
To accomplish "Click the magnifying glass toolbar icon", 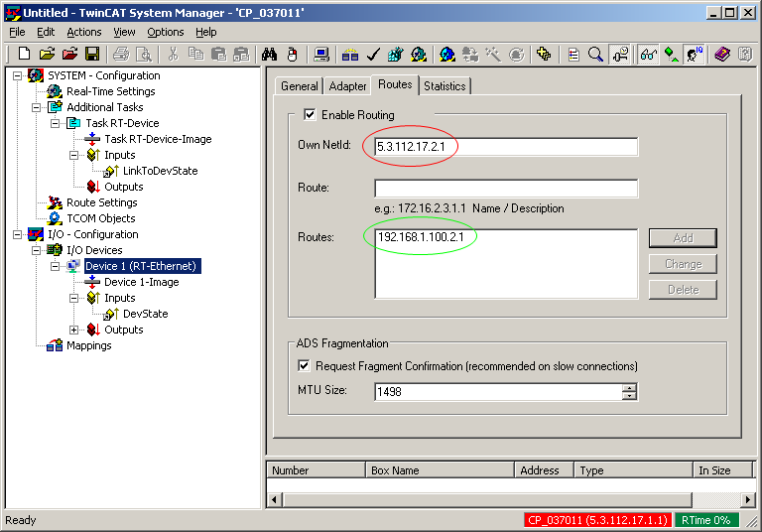I will coord(595,54).
